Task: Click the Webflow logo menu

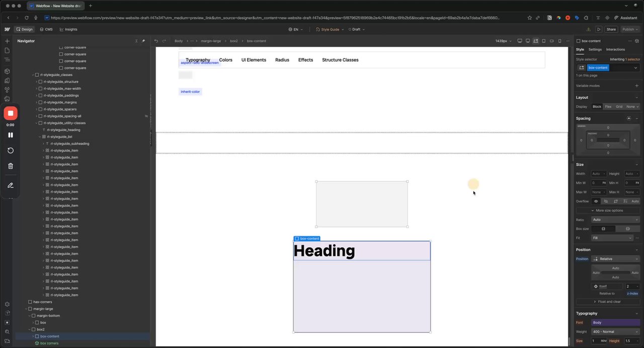Action: 7,29
